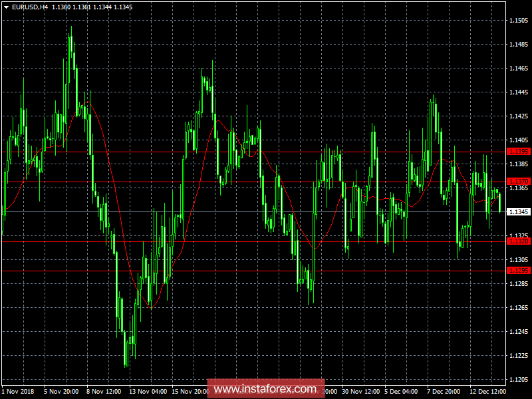532x399 pixels.
Task: Select the 1.1245 price scale label
Action: tap(519, 331)
